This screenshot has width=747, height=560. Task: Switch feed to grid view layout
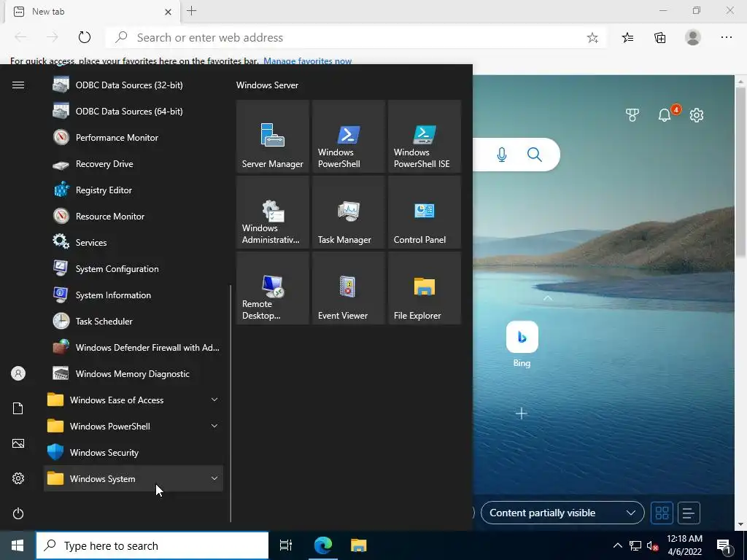click(662, 513)
